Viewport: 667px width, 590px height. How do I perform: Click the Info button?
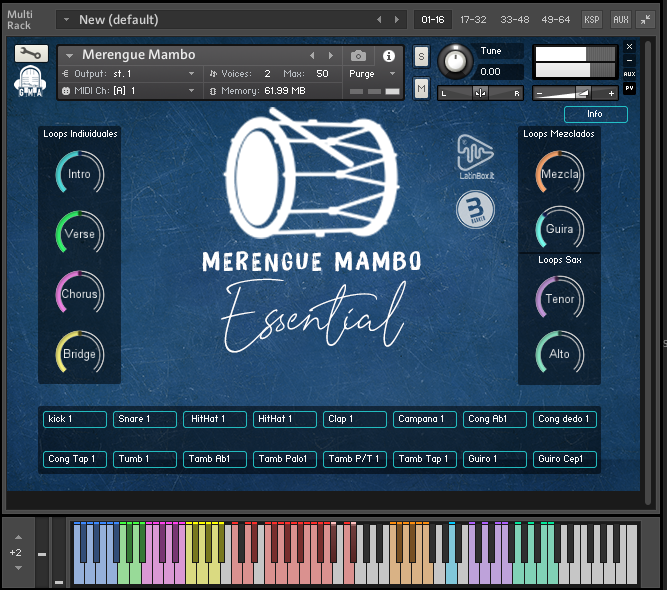click(596, 114)
